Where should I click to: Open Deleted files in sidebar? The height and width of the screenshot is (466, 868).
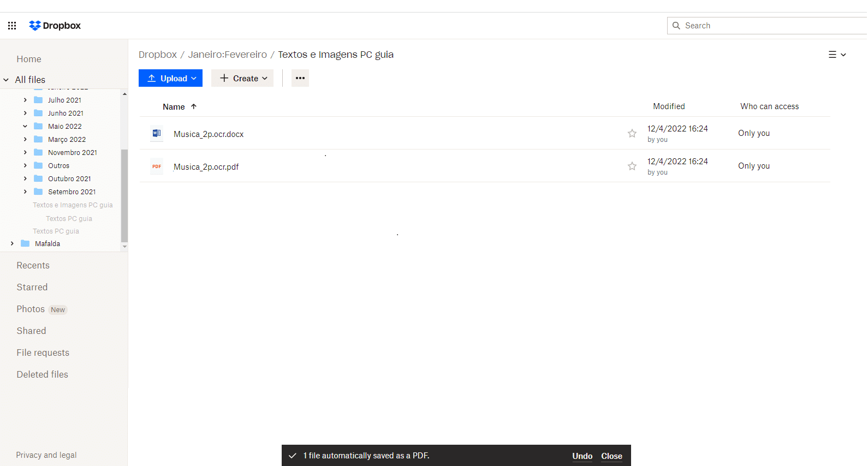click(42, 374)
